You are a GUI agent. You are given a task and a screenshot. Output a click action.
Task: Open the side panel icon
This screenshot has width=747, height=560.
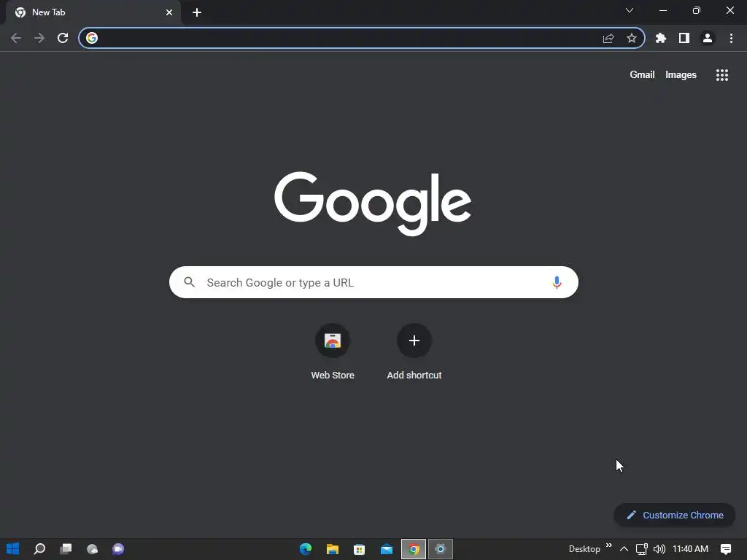click(x=684, y=38)
